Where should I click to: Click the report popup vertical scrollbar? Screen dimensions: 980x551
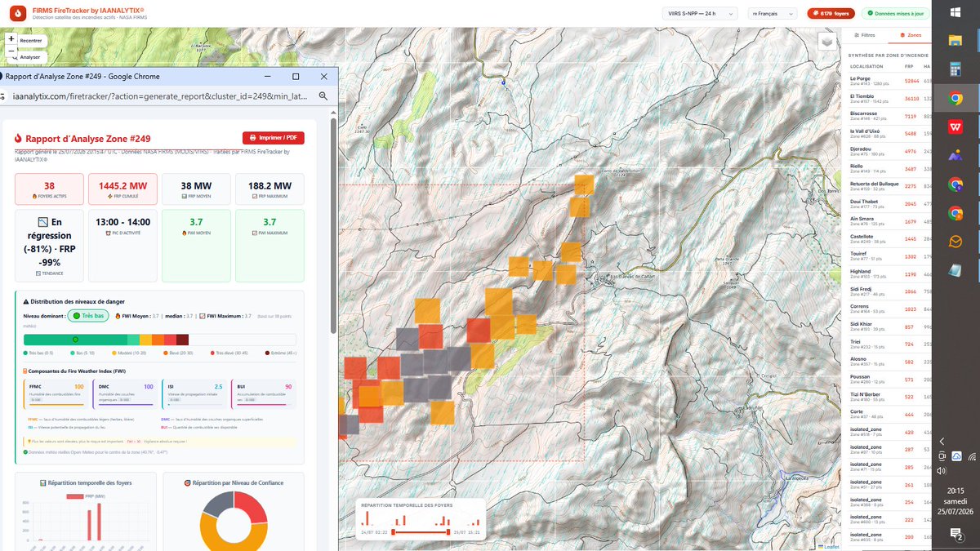click(x=332, y=224)
